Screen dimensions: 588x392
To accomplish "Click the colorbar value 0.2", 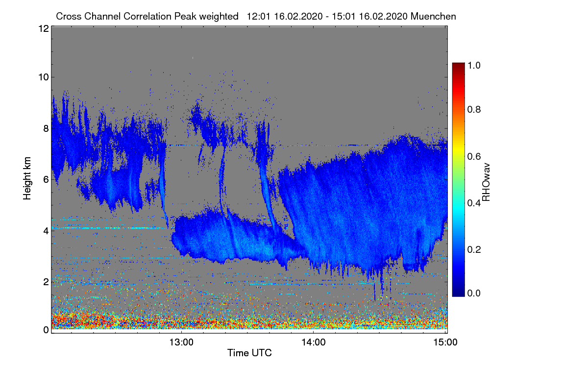I will click(x=475, y=248).
